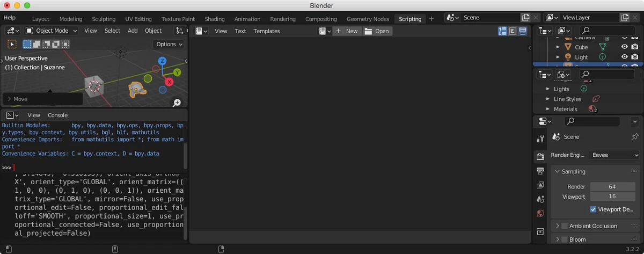Open the Templates menu

coord(267,31)
